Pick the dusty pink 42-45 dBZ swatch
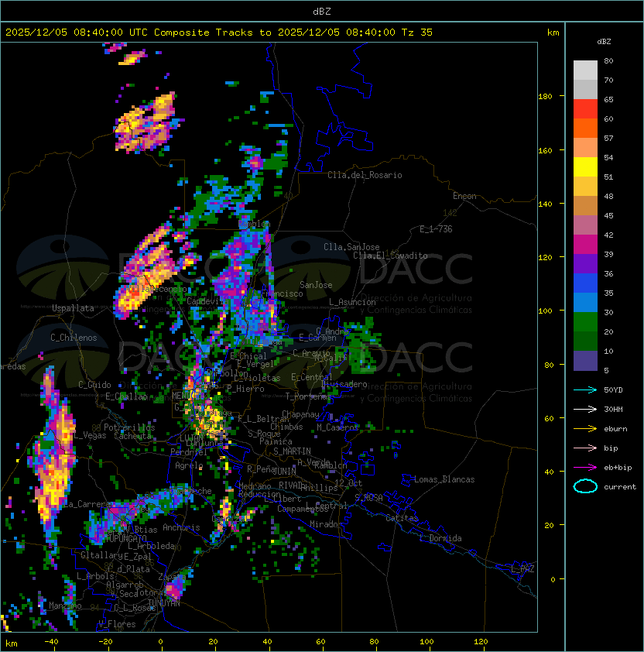Screen dimensions: 644x652 585,225
